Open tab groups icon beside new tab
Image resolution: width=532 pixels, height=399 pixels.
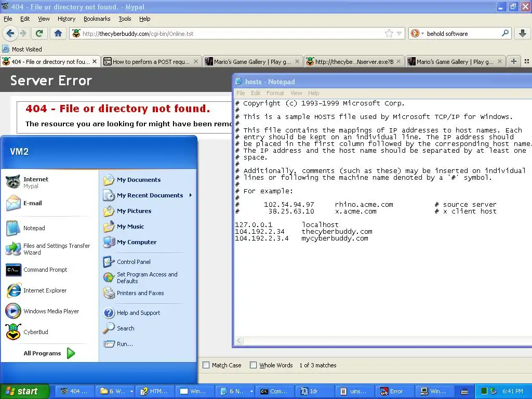(x=527, y=61)
